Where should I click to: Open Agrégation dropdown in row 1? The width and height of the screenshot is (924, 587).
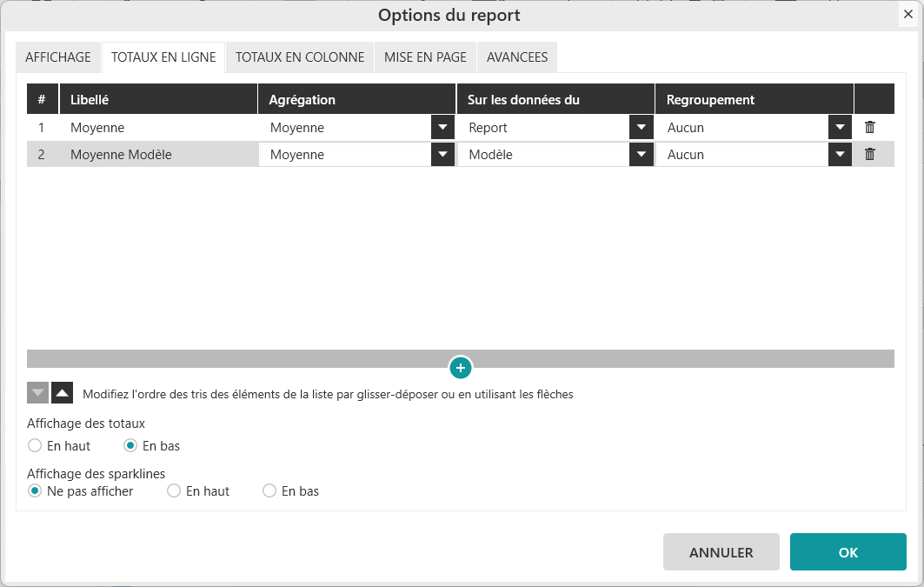coord(442,128)
